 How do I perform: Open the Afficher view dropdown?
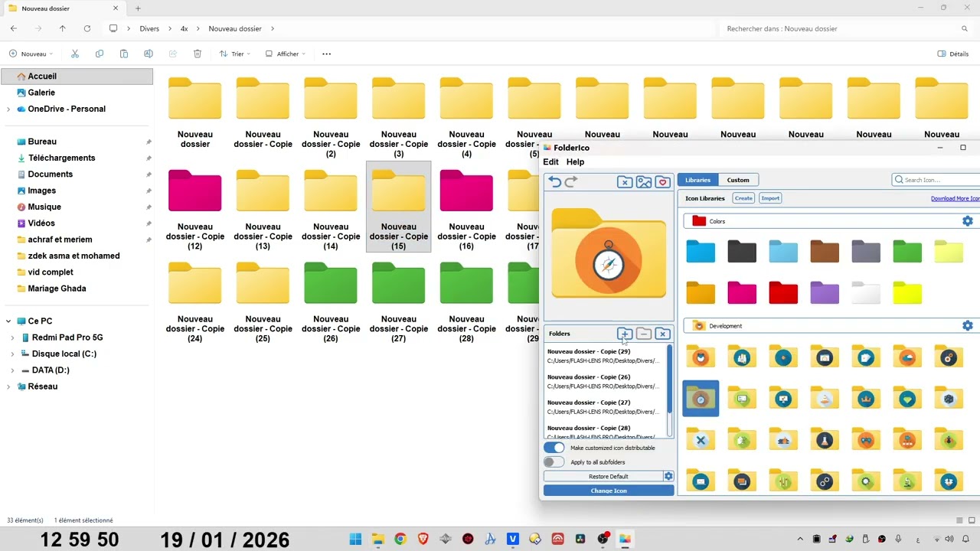coord(286,54)
